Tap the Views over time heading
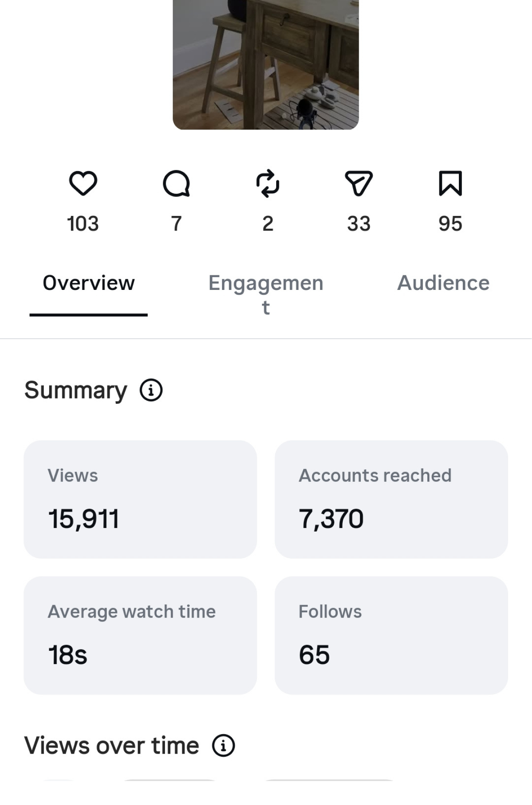The image size is (532, 805). point(112,745)
